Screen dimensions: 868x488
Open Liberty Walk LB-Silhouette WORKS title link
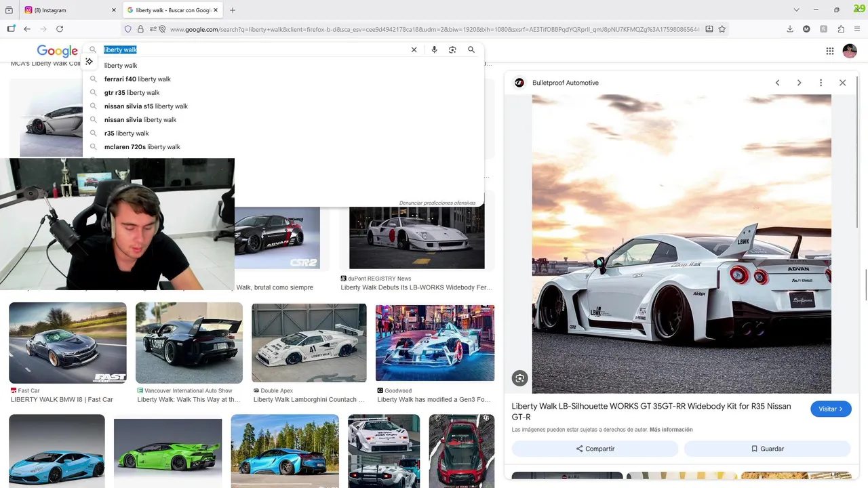pyautogui.click(x=651, y=411)
